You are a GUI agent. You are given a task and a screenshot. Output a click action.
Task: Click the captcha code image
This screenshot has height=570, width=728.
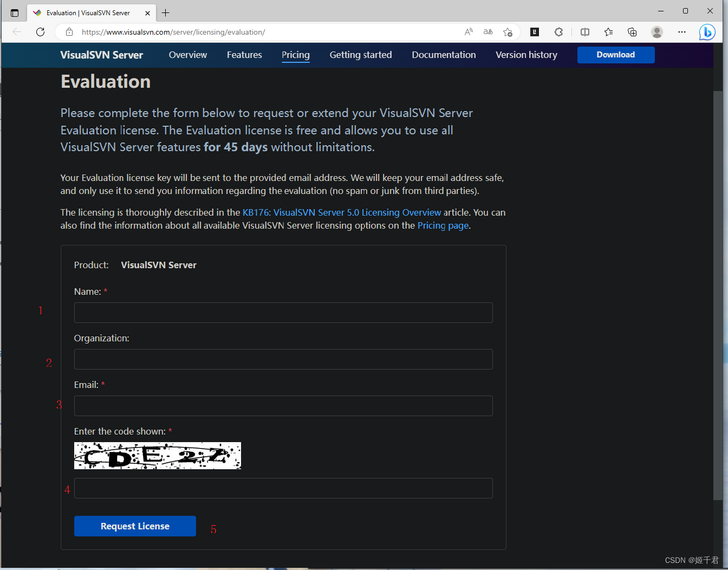[158, 456]
